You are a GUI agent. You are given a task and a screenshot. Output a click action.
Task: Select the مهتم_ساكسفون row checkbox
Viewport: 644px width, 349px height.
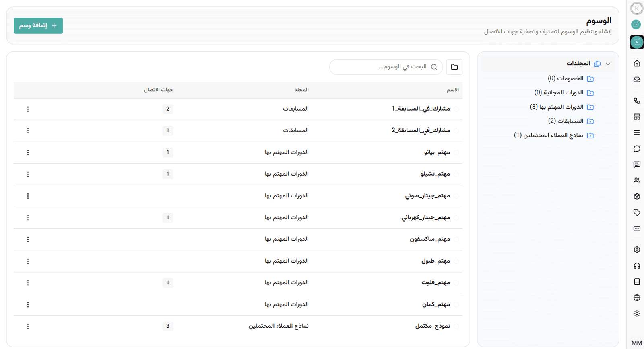coord(456,239)
